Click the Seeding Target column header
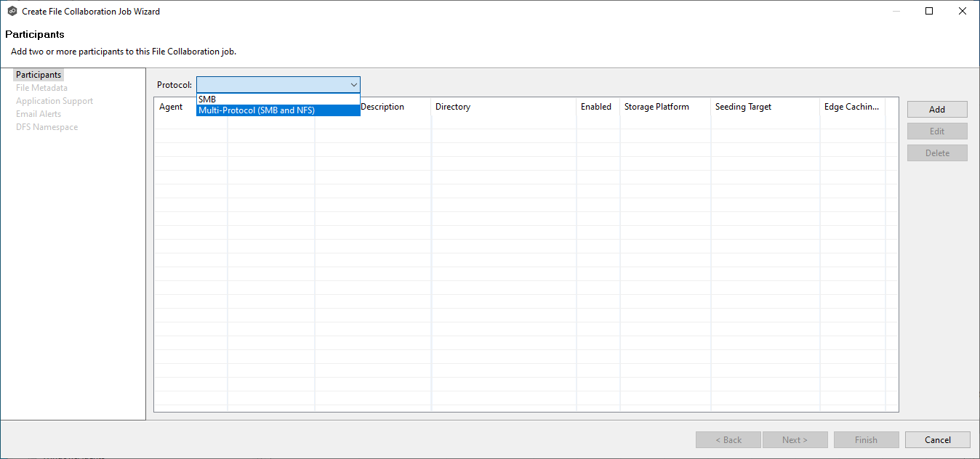The image size is (980, 459). tap(743, 107)
